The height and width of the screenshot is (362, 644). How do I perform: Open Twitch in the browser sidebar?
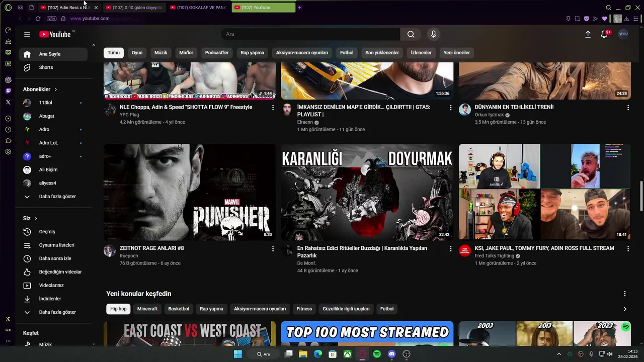click(8, 91)
